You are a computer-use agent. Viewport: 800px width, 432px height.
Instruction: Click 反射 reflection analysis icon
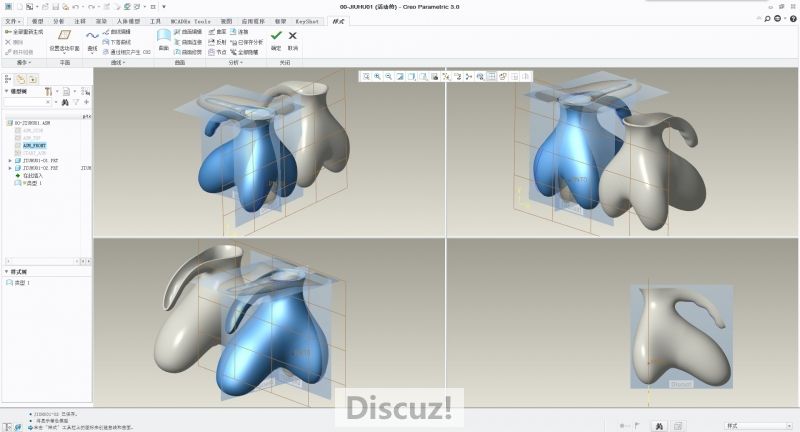pyautogui.click(x=217, y=42)
